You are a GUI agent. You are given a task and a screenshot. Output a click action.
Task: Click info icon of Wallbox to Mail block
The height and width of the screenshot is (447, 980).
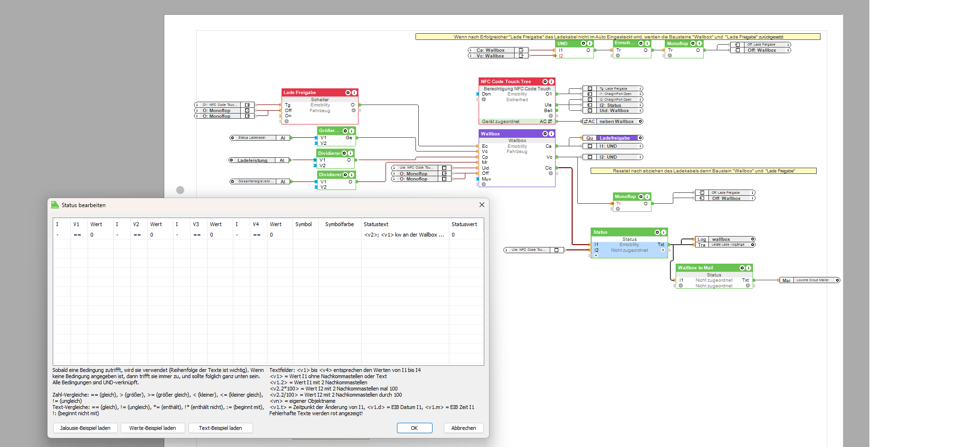click(748, 268)
